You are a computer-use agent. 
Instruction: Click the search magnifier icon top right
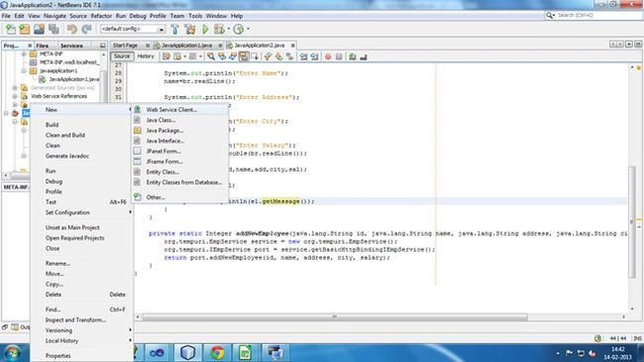click(x=550, y=15)
